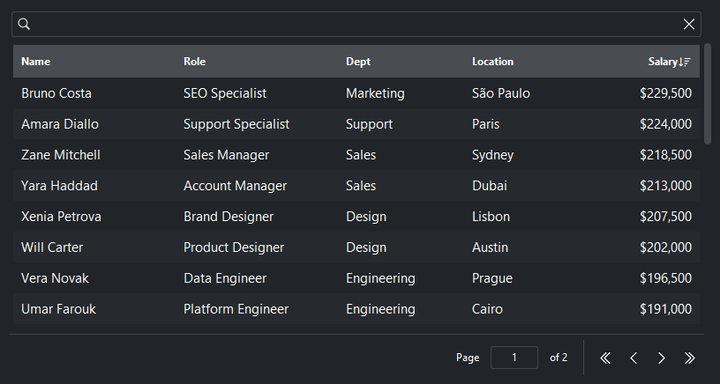
Task: Click Design dept in Xenia Petrova row
Action: (366, 216)
